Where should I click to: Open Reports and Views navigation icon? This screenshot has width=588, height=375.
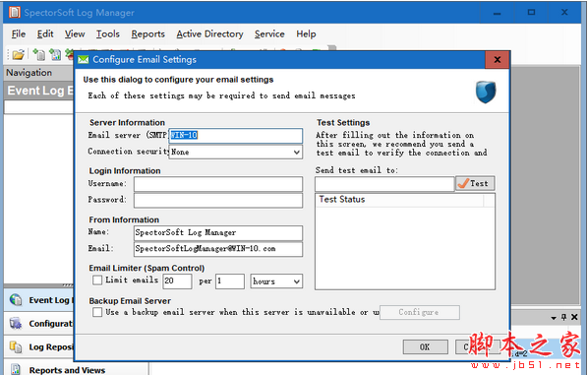click(16, 369)
